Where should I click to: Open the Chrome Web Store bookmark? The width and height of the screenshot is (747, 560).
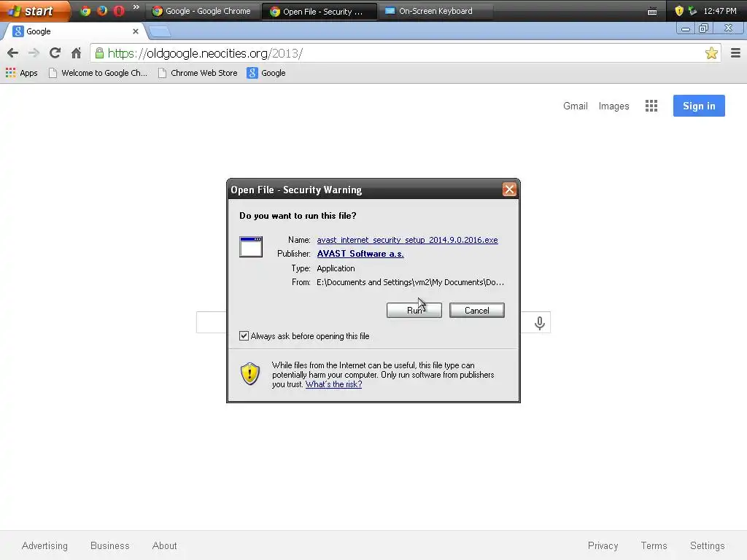pos(198,73)
